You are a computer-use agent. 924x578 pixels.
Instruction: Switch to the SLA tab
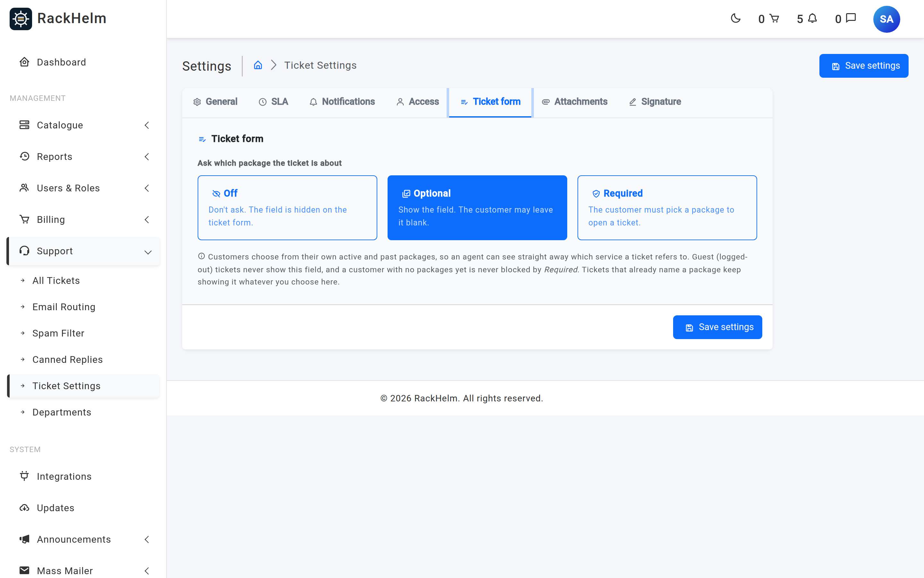(273, 102)
